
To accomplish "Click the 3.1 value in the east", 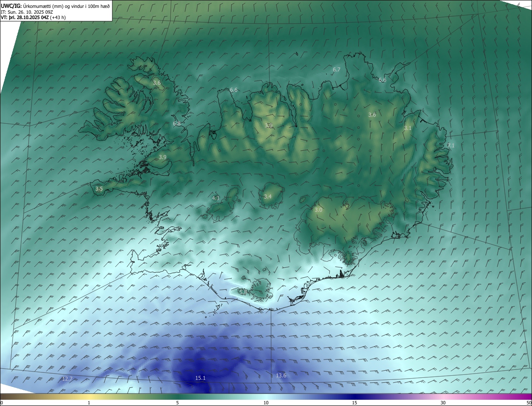I will coord(407,129).
